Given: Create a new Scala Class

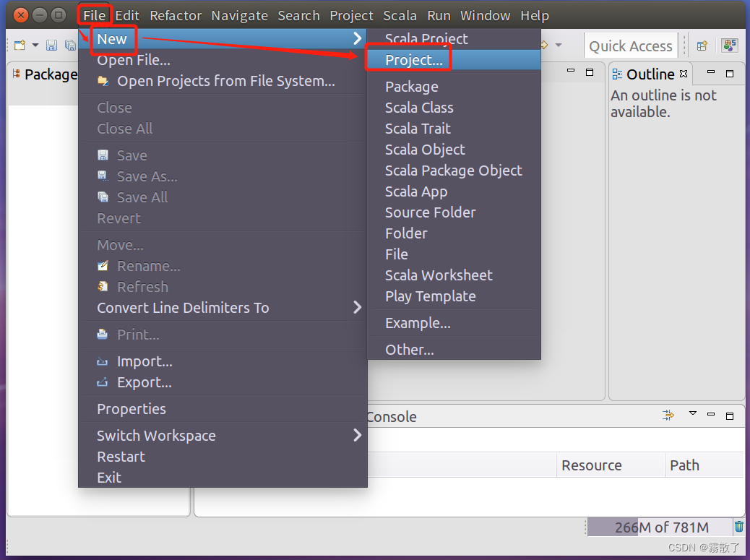Looking at the screenshot, I should (x=454, y=108).
